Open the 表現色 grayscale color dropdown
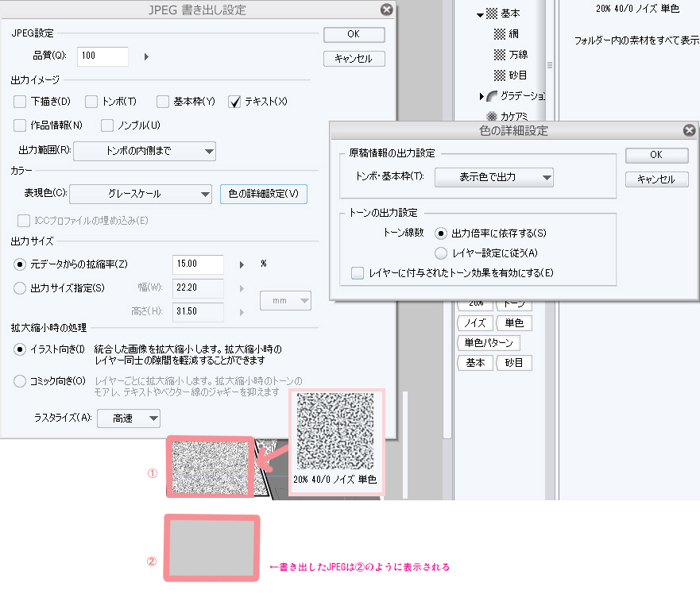 [141, 194]
